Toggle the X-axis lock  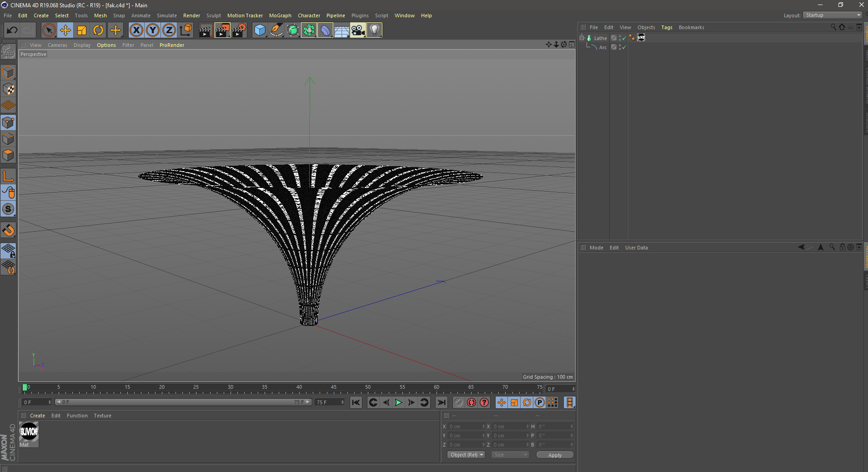pyautogui.click(x=136, y=30)
